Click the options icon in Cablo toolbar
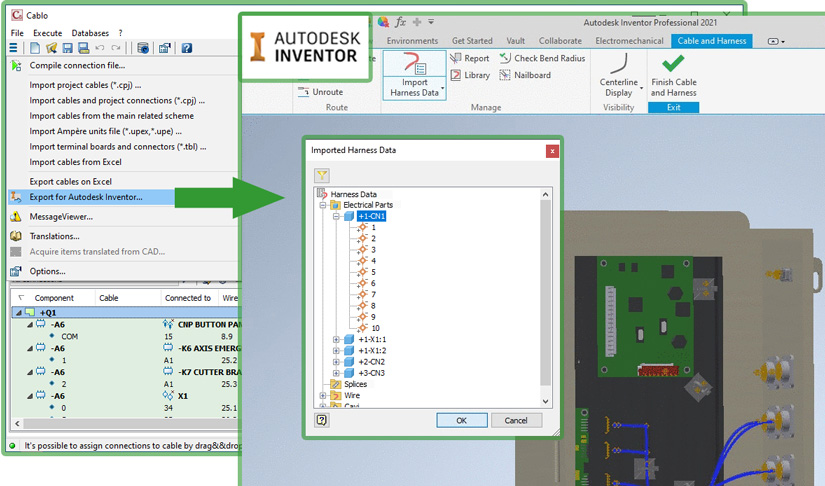The height and width of the screenshot is (486, 825). [165, 48]
